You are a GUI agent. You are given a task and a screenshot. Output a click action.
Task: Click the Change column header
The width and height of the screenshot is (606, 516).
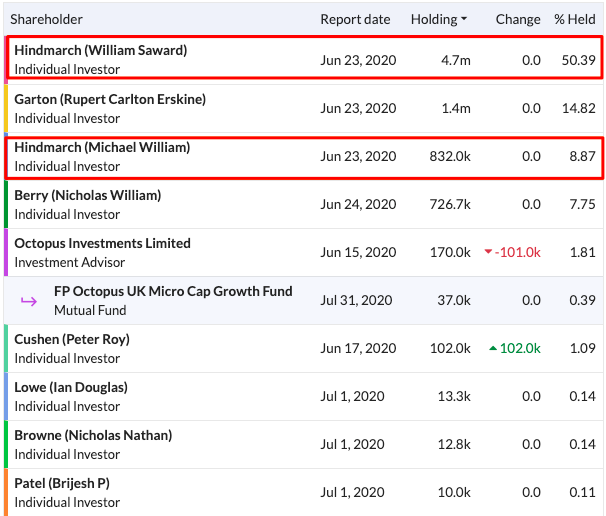518,19
